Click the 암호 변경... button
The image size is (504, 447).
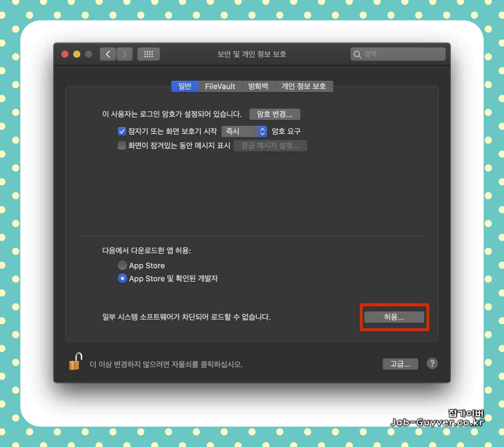click(274, 114)
